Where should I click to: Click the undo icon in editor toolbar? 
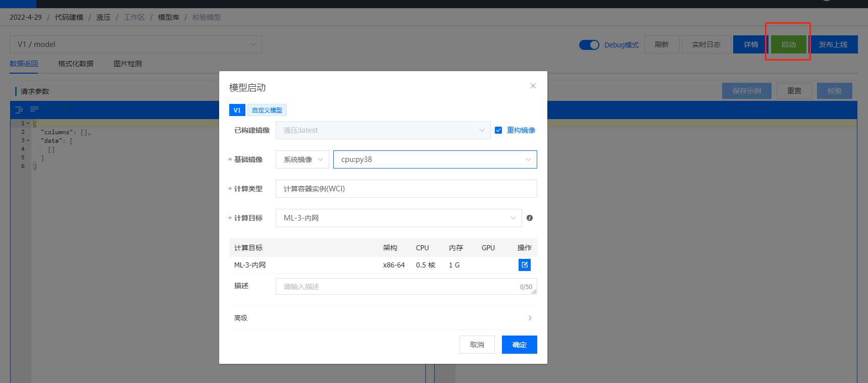(53, 110)
